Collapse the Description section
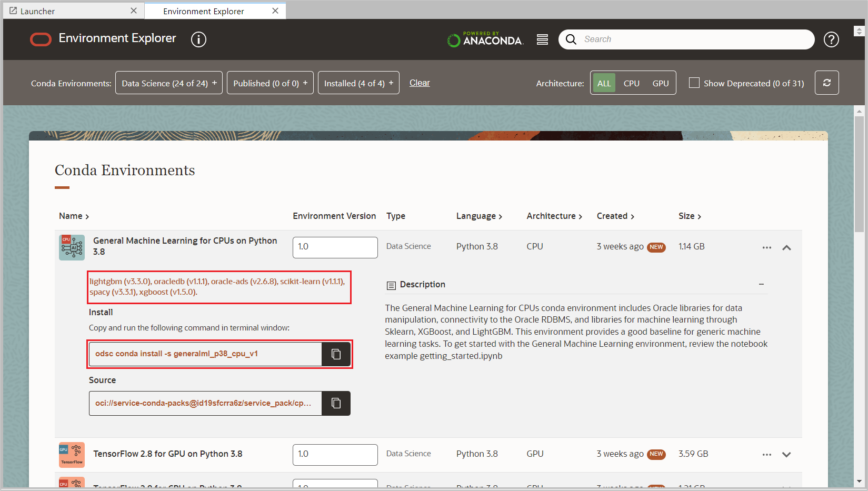The image size is (868, 491). click(x=761, y=284)
